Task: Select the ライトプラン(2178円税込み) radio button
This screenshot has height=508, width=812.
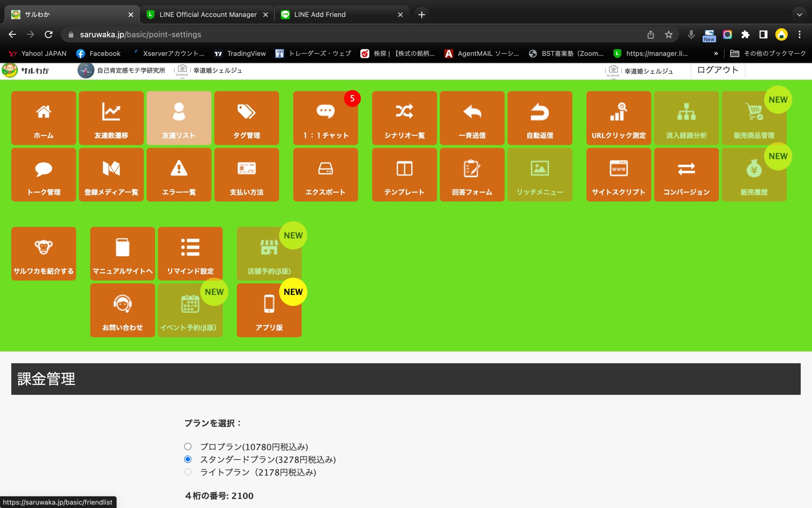Action: tap(188, 472)
